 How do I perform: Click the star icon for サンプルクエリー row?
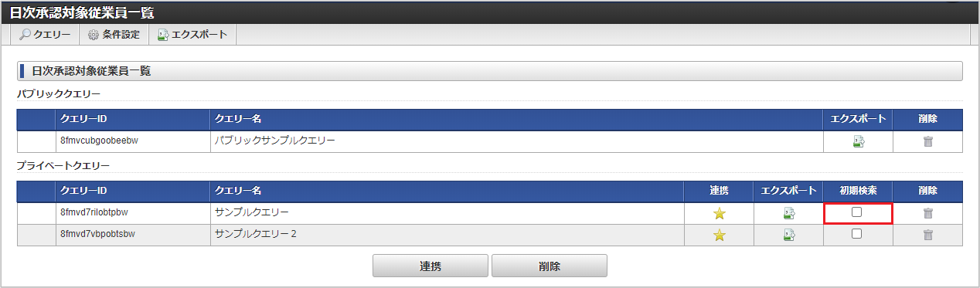[x=719, y=214]
